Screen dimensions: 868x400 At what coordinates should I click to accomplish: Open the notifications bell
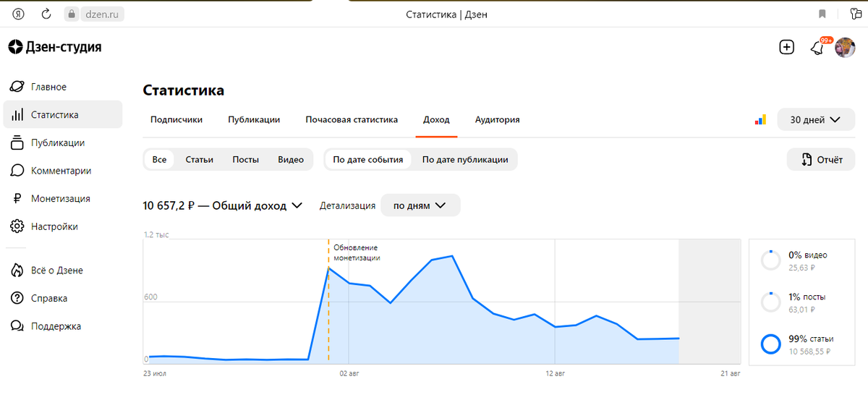click(x=817, y=48)
